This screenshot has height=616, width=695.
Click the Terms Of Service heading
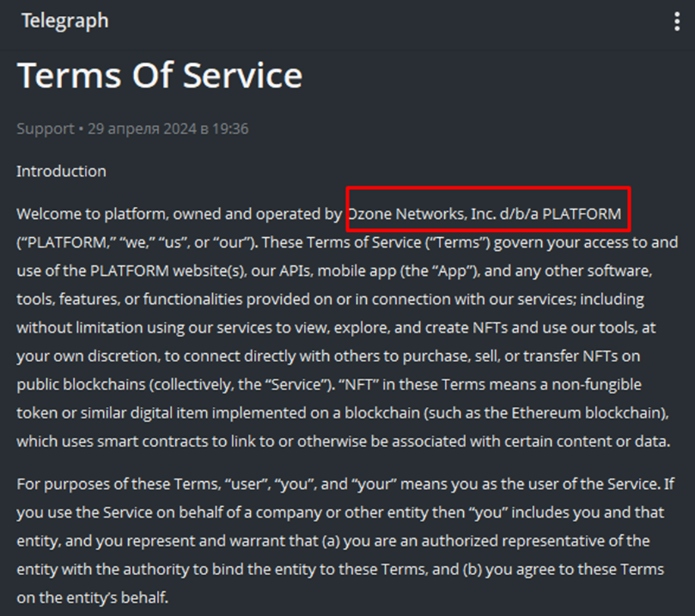pyautogui.click(x=160, y=75)
